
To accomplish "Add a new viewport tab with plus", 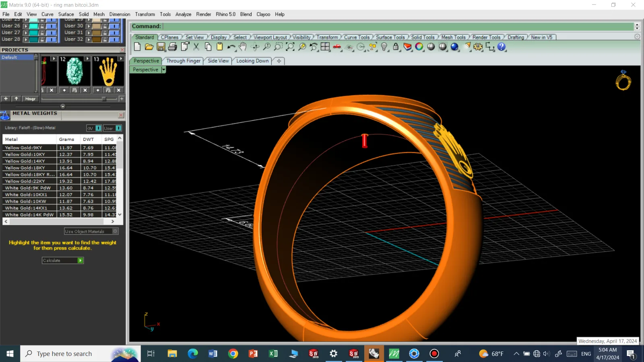I will click(x=279, y=61).
